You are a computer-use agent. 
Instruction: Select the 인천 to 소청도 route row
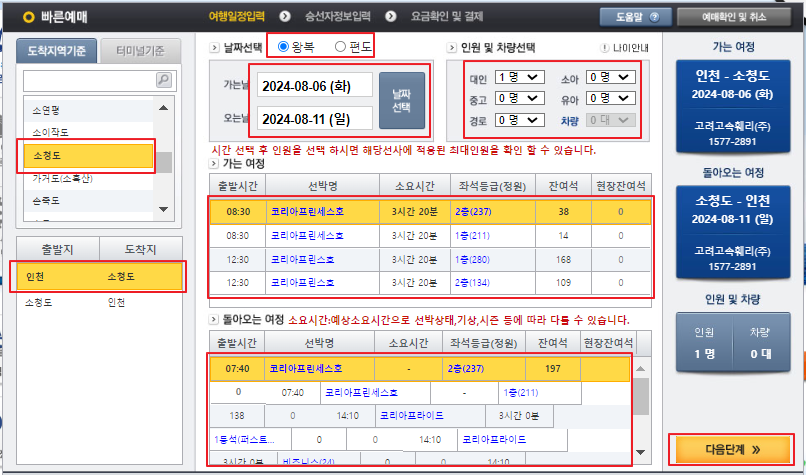tap(99, 277)
